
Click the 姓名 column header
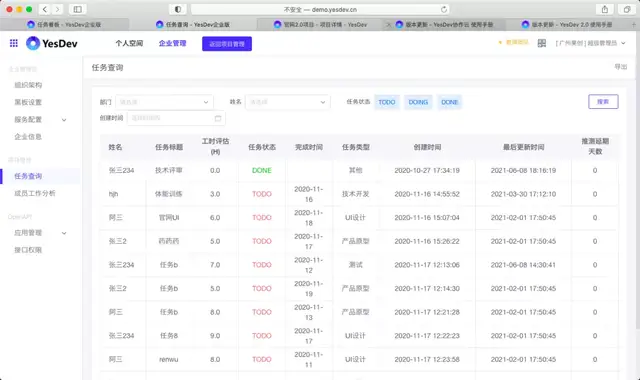coord(115,147)
